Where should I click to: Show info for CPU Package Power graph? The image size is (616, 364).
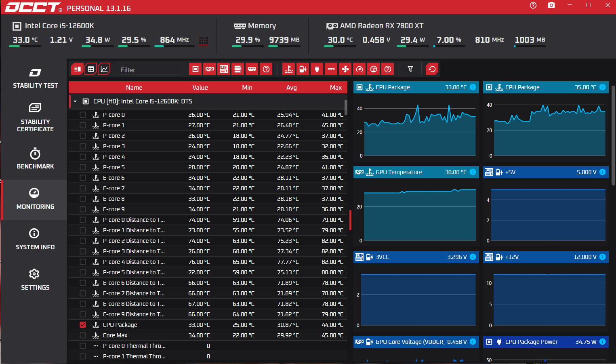603,342
